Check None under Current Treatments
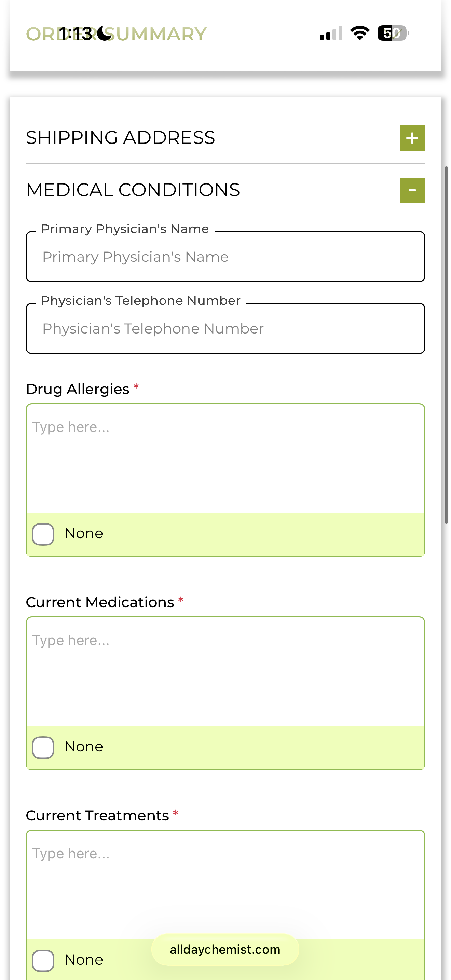 click(x=43, y=960)
